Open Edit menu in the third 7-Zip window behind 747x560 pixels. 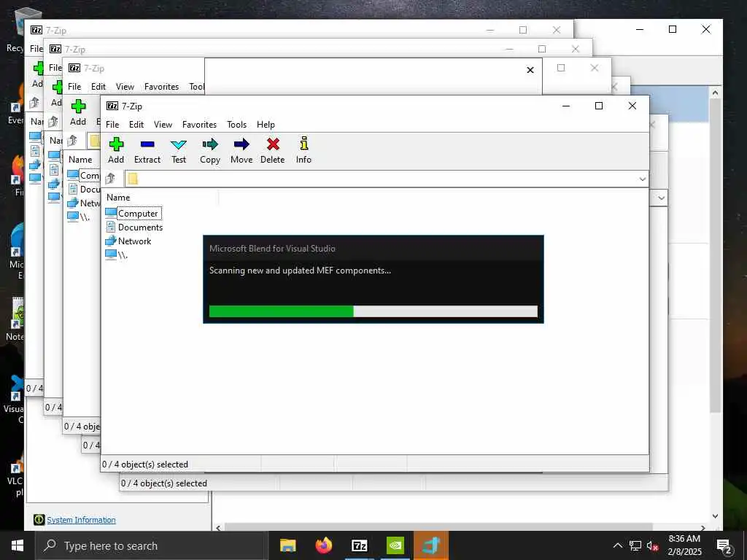tap(98, 87)
